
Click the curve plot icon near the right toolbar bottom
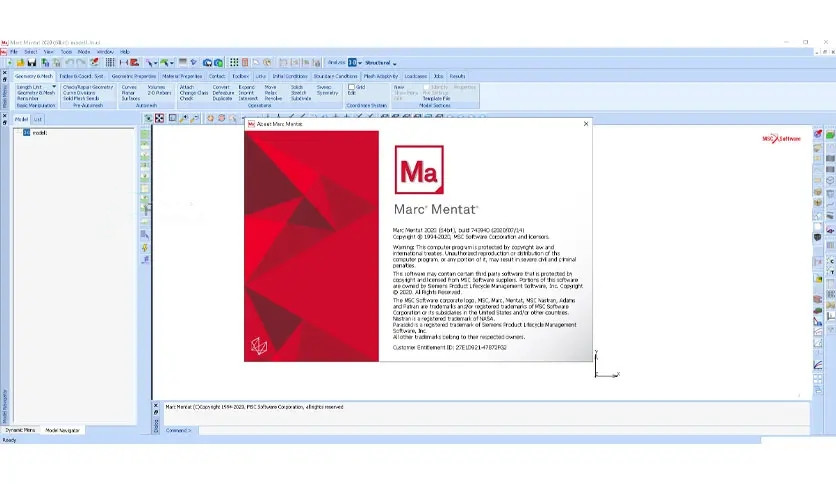[818, 364]
